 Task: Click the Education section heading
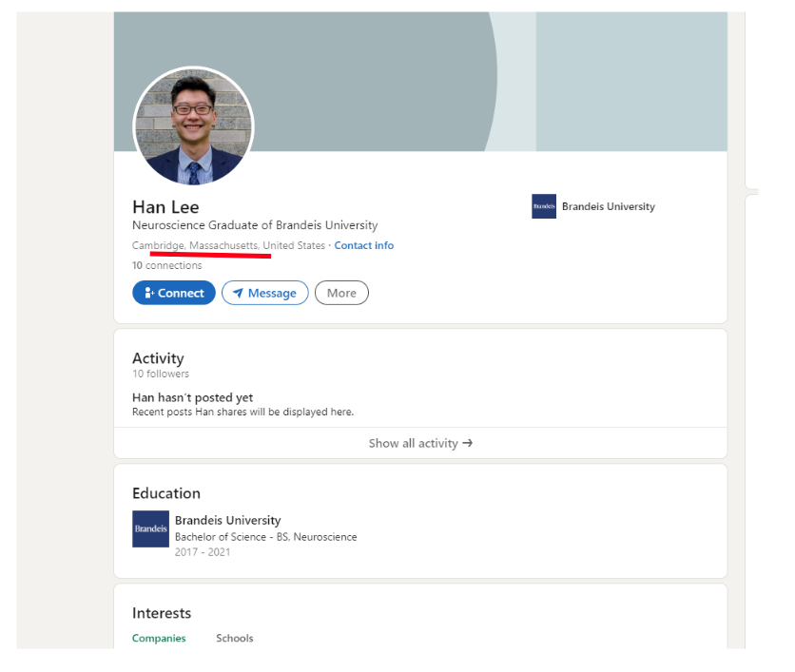[166, 493]
